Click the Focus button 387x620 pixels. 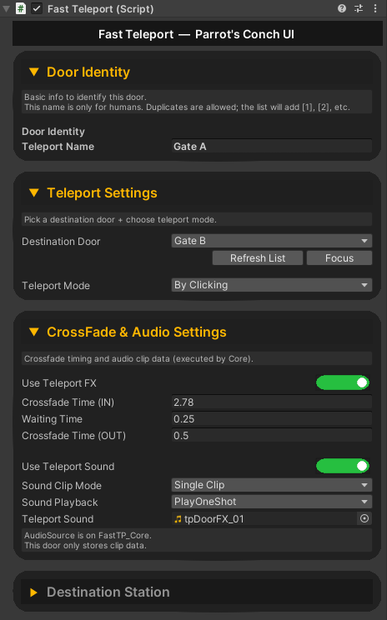click(339, 258)
